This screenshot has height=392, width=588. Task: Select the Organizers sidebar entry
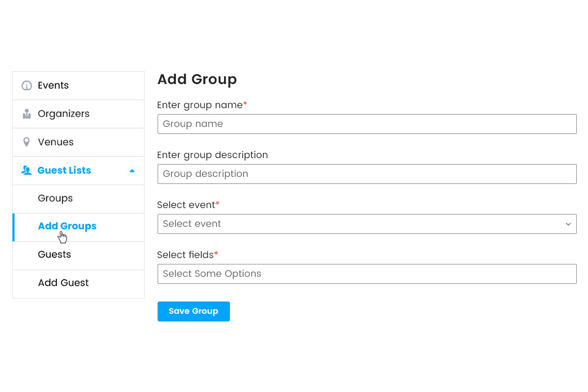63,113
